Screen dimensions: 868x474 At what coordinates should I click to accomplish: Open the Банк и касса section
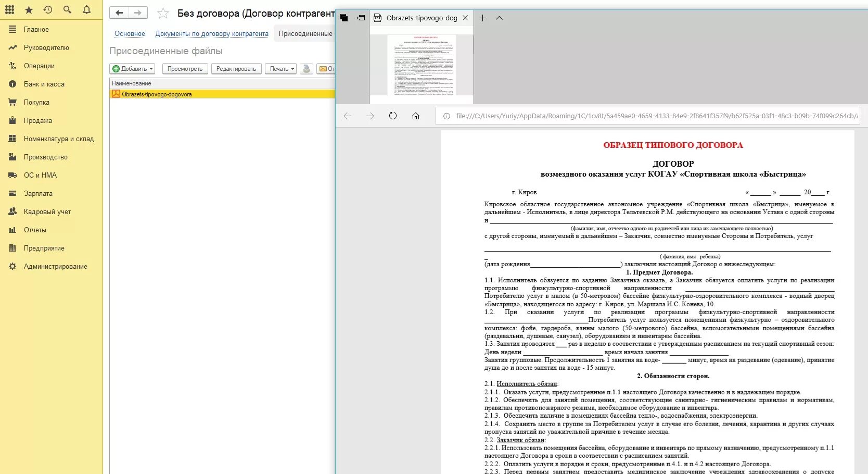pyautogui.click(x=44, y=84)
